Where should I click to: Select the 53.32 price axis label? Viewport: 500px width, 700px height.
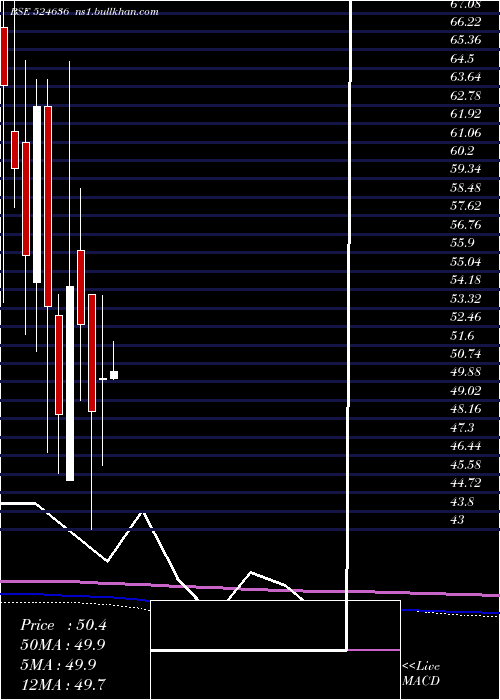point(466,299)
